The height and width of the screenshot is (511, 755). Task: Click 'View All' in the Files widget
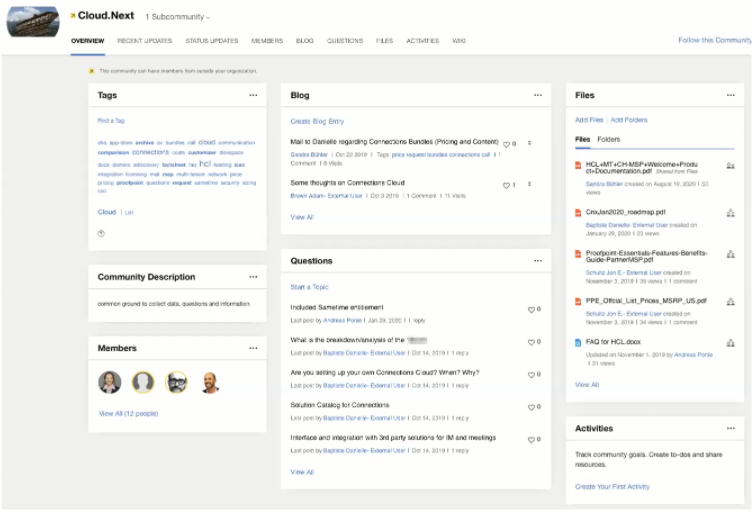point(587,385)
